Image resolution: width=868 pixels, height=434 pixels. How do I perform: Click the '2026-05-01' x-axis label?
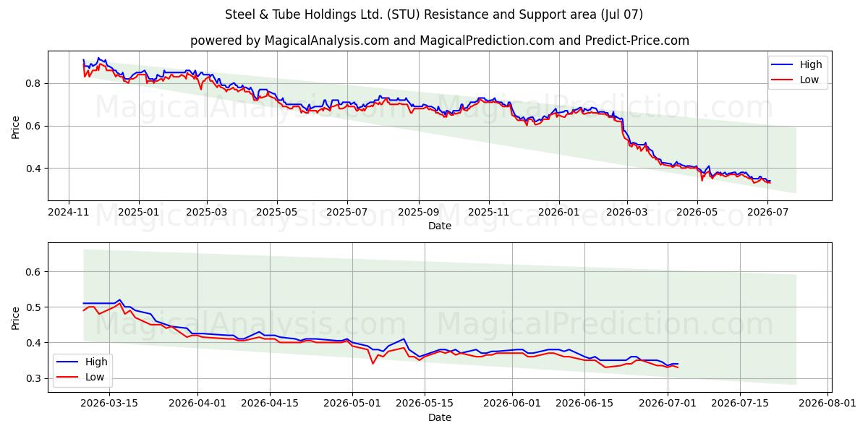(352, 404)
